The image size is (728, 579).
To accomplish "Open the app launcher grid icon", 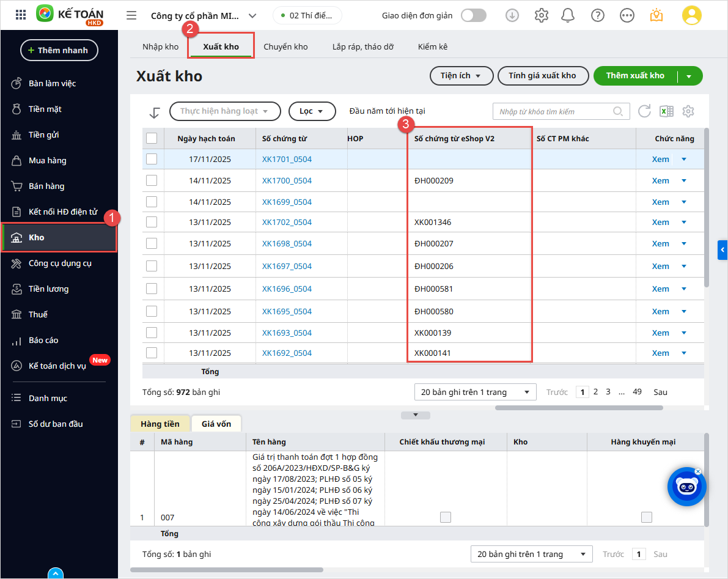I will pos(20,15).
